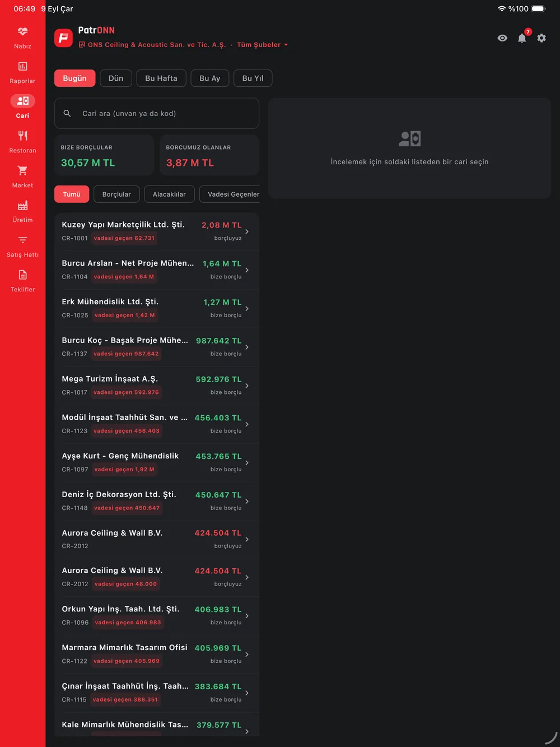This screenshot has height=747, width=560.
Task: Select the Bugün date tab
Action: point(74,78)
